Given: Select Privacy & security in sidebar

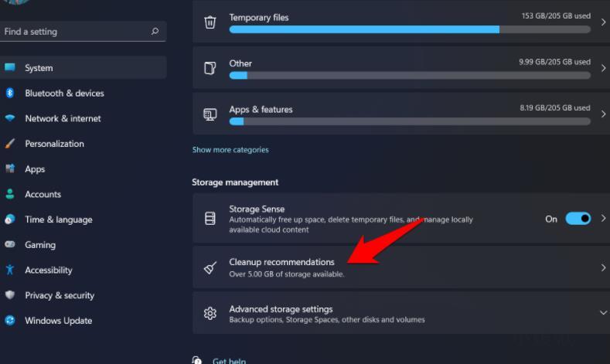Looking at the screenshot, I should point(59,295).
